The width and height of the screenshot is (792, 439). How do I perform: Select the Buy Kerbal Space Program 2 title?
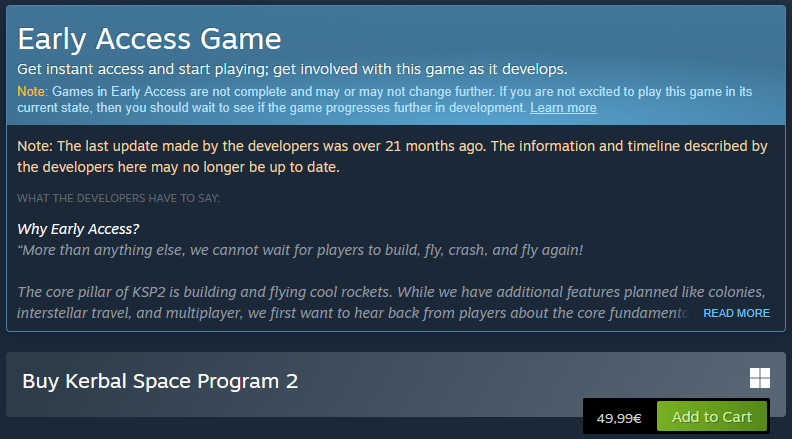[x=160, y=381]
